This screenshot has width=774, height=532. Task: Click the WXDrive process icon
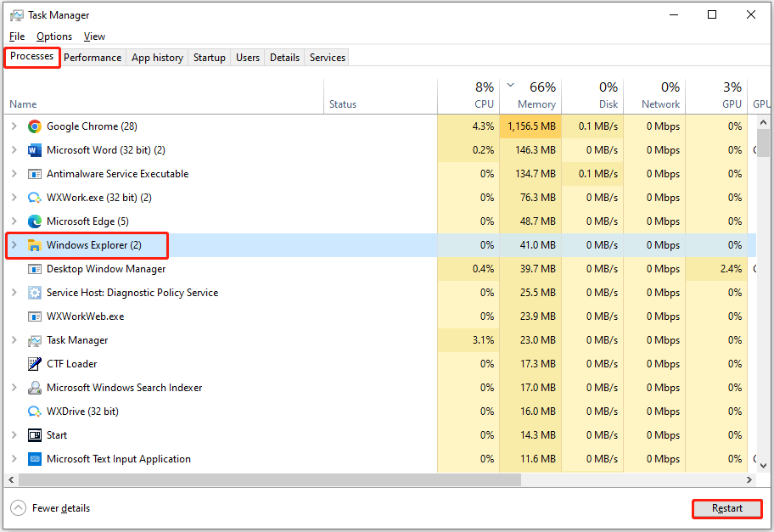point(35,411)
